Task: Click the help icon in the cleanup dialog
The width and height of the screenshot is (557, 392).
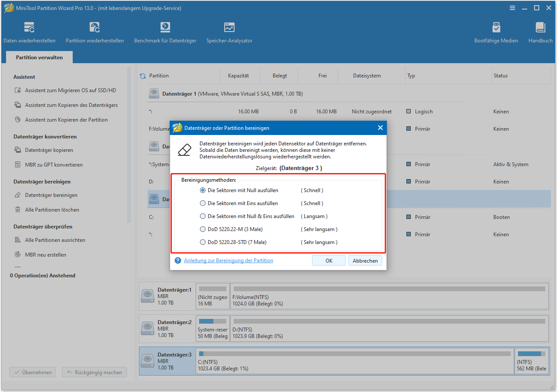Action: pyautogui.click(x=177, y=260)
